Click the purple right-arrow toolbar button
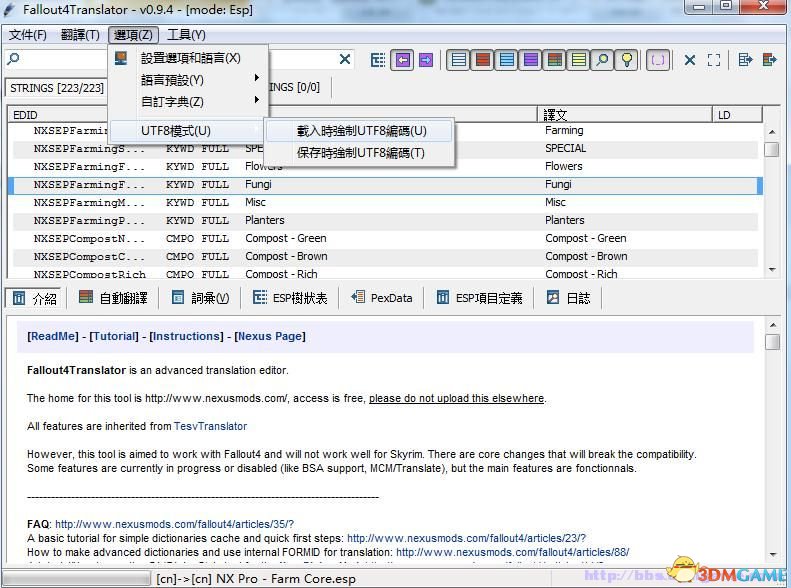The width and height of the screenshot is (791, 588). [x=426, y=60]
